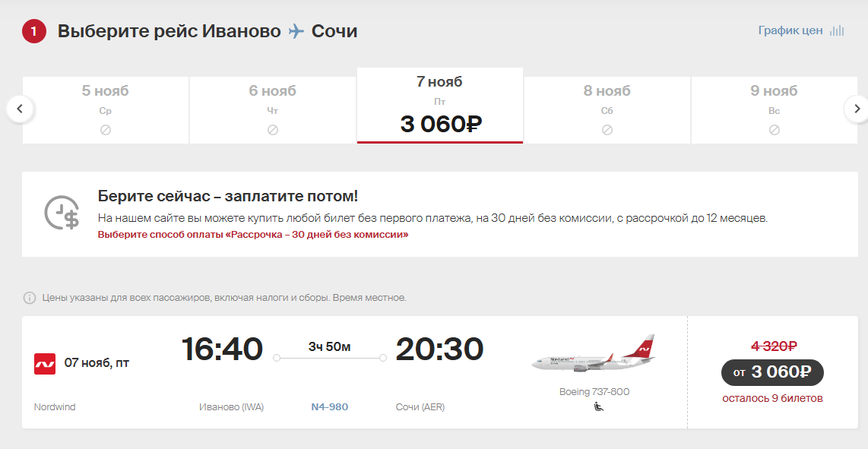Select the 9 нояб date tab
868x449 pixels.
coord(774,109)
